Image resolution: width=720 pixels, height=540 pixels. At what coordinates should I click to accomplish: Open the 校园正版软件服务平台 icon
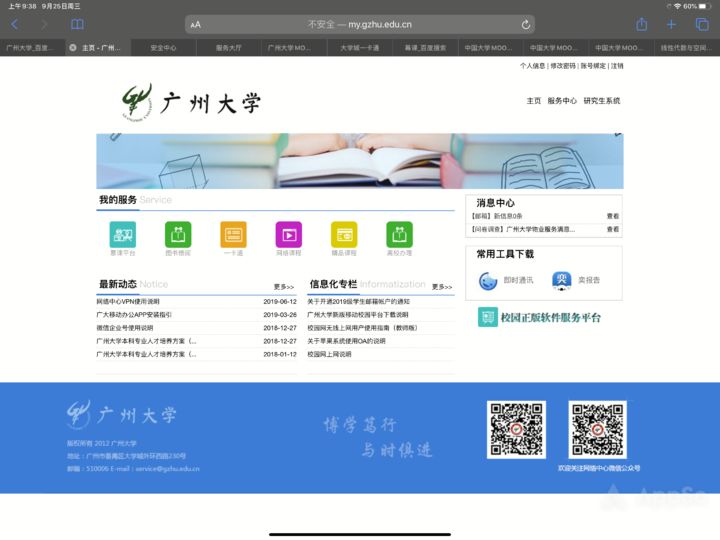tap(488, 317)
